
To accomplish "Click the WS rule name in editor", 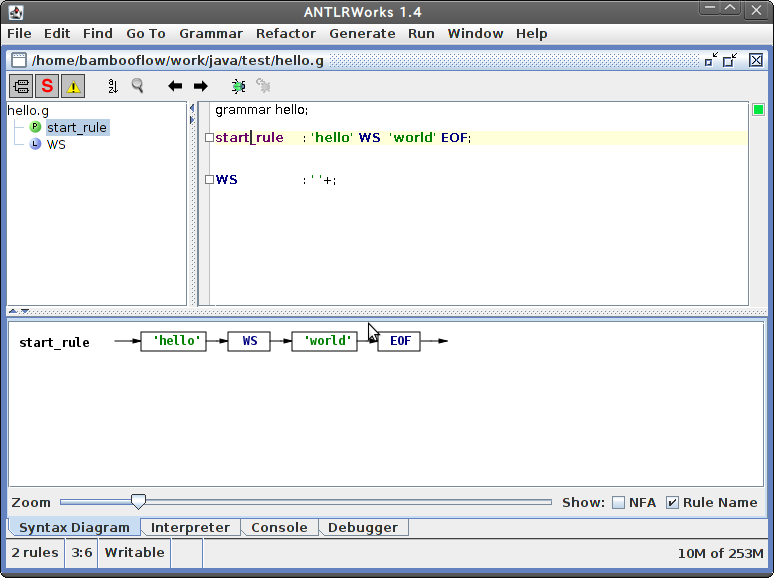I will (x=227, y=179).
